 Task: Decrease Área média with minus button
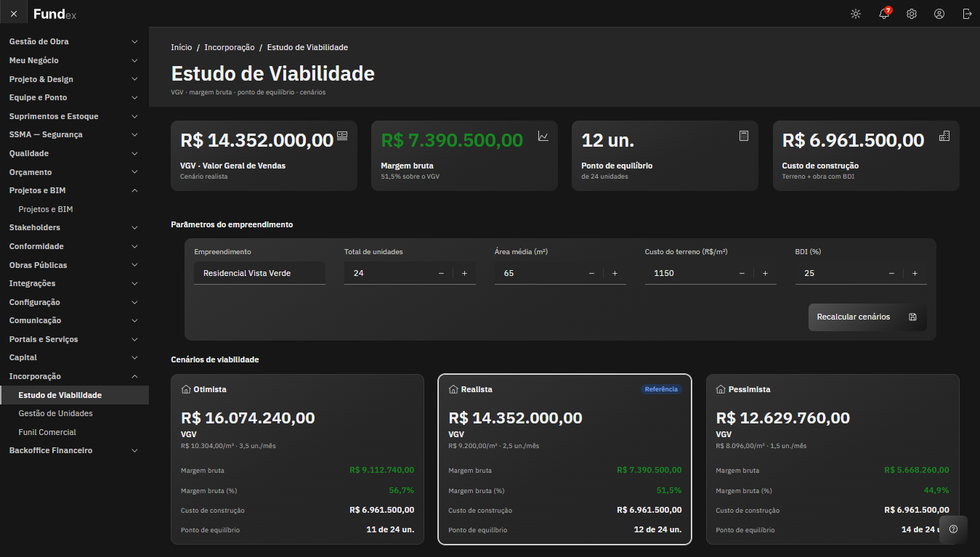click(591, 273)
